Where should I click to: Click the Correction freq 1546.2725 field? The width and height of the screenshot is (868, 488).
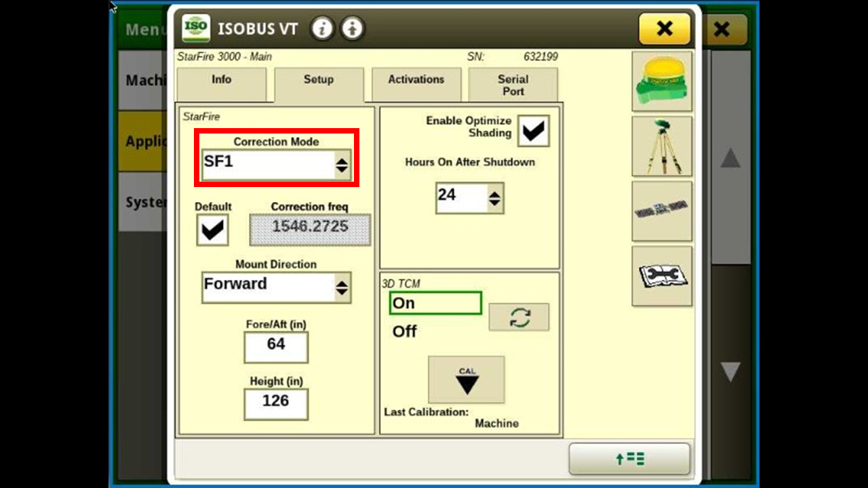[311, 230]
